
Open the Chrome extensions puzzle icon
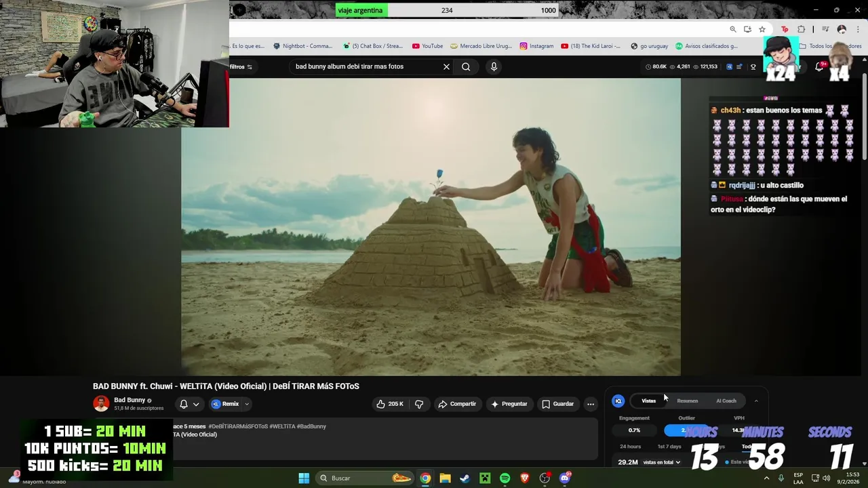801,29
